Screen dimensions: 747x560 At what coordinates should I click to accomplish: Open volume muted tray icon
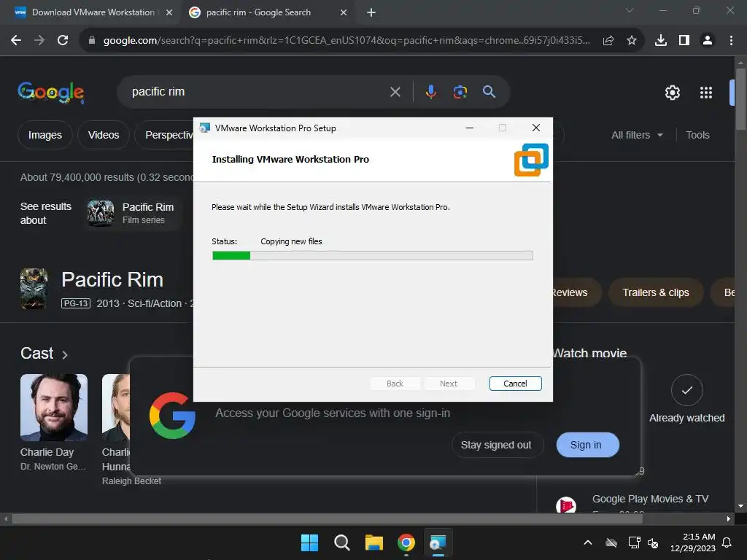(x=653, y=542)
